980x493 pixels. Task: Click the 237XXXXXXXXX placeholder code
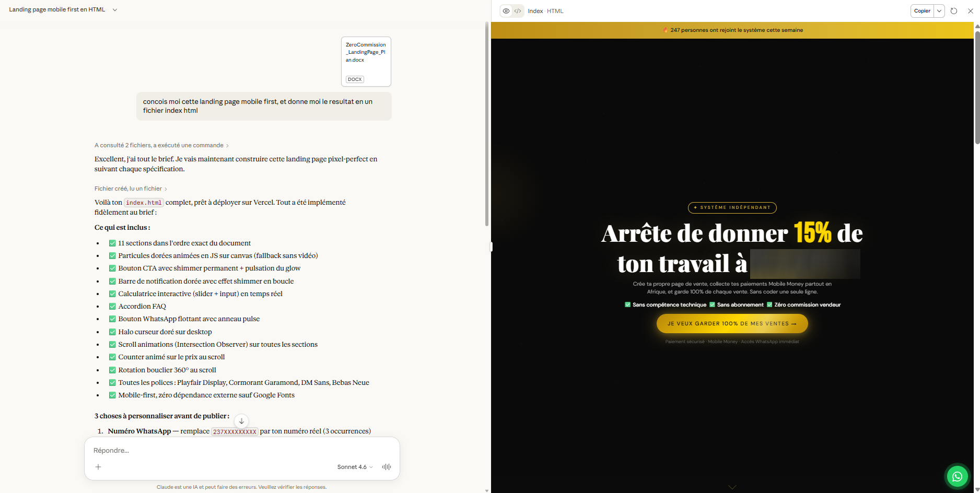pos(235,431)
